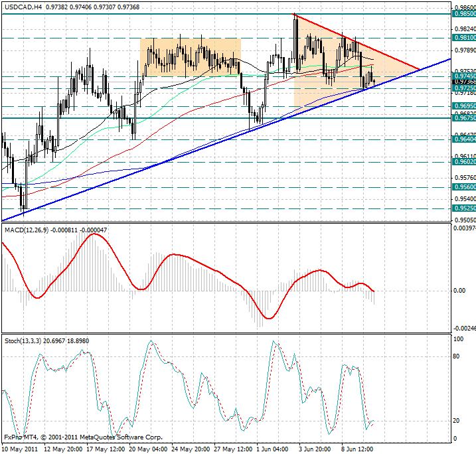Click the 0.95600 price level label

[x=462, y=187]
